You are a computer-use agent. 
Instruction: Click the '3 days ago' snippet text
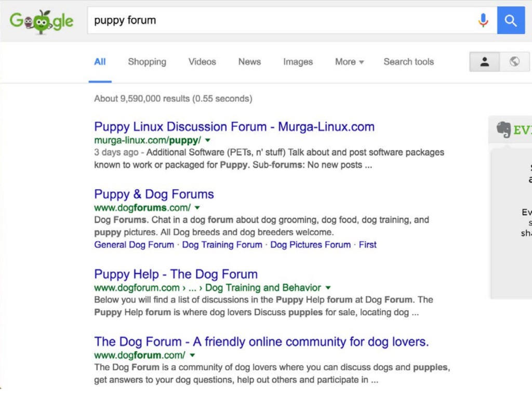116,152
